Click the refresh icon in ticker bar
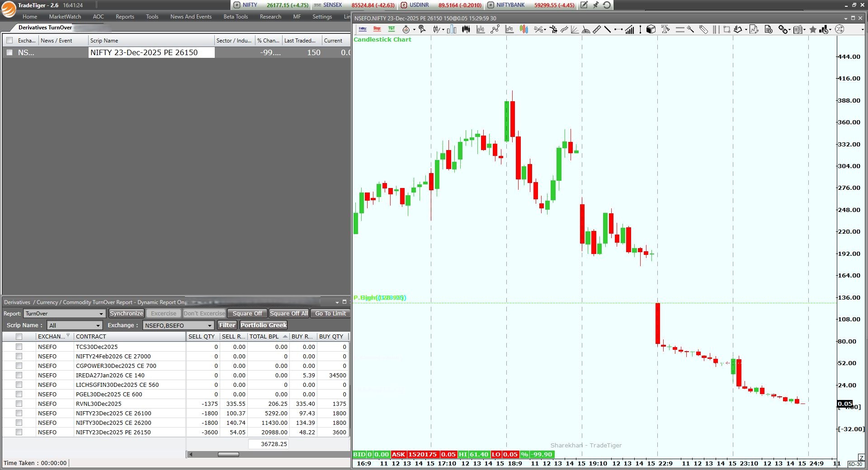Image resolution: width=868 pixels, height=470 pixels. (607, 5)
